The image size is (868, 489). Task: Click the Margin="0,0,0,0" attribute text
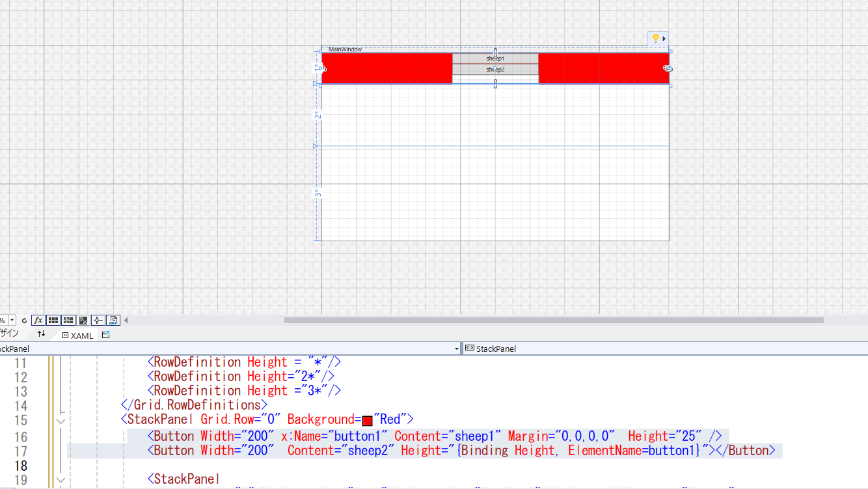(562, 436)
